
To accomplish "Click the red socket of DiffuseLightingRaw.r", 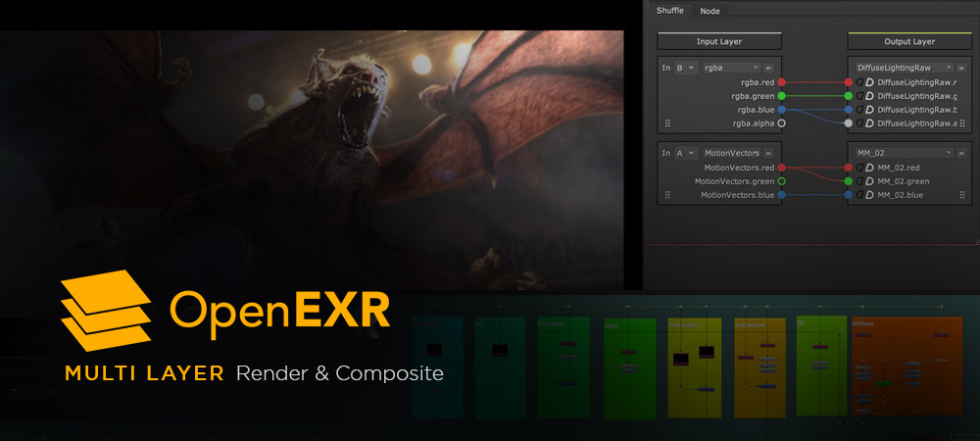I will click(x=848, y=82).
